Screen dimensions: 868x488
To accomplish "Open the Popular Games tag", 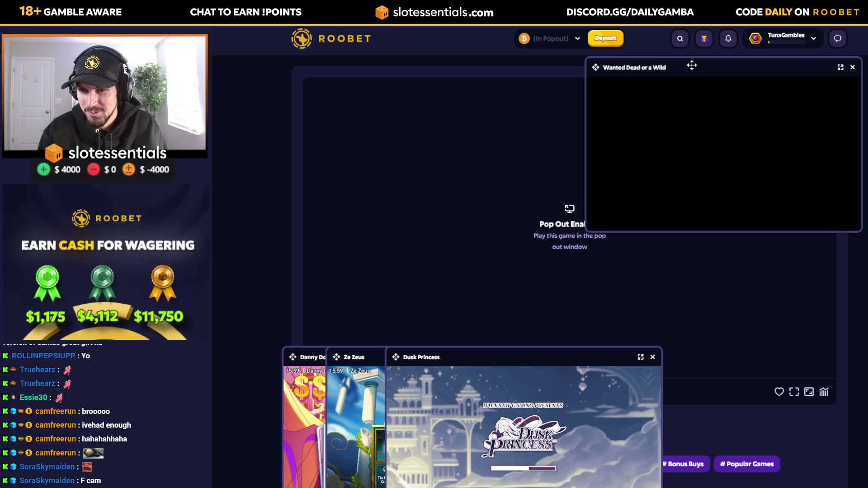I will tap(747, 464).
